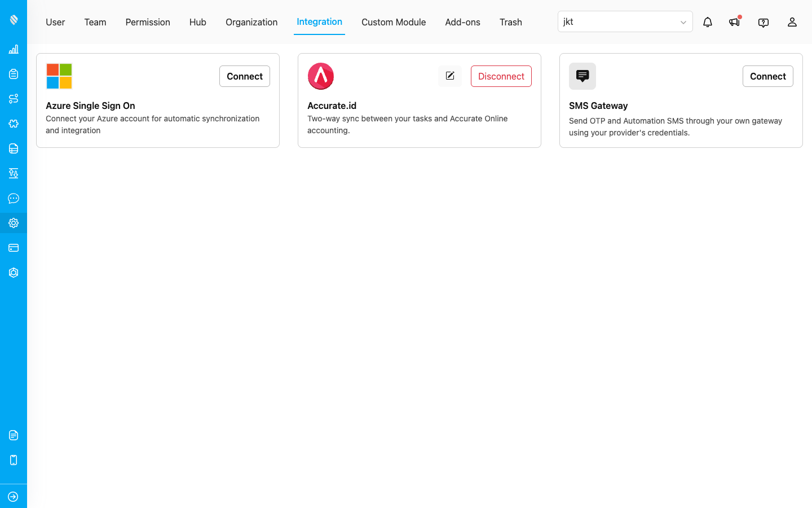Edit the Accurate.id integration with the pencil icon
The width and height of the screenshot is (812, 508).
pyautogui.click(x=450, y=76)
